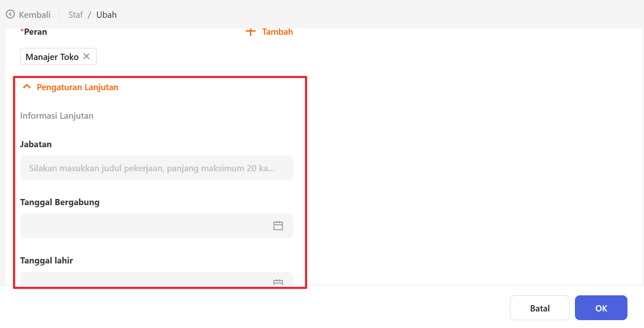The width and height of the screenshot is (644, 328).
Task: Click the Informasi Lanjutan section label
Action: coord(57,116)
